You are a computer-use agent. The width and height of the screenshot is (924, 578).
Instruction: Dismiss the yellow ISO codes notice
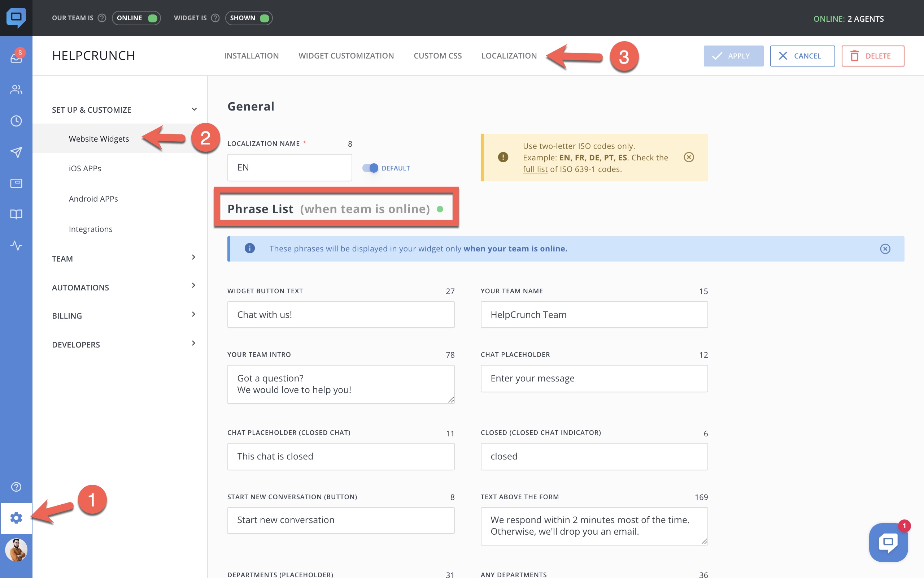[x=689, y=157]
